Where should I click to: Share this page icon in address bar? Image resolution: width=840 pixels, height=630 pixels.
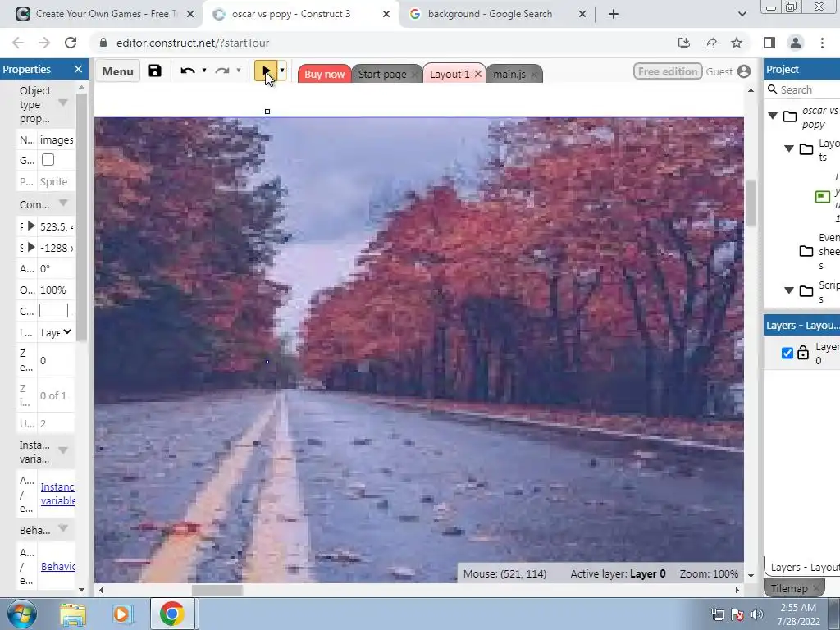click(x=710, y=43)
